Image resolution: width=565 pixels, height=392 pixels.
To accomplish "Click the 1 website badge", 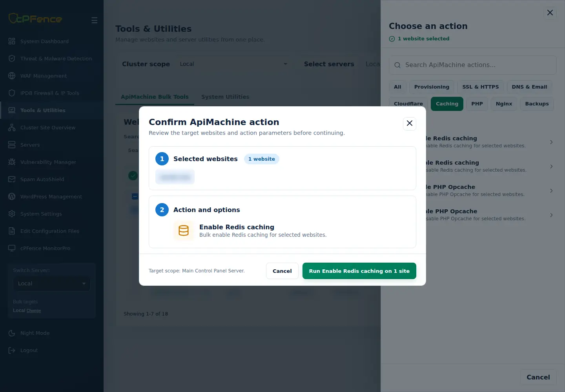I will (x=262, y=159).
